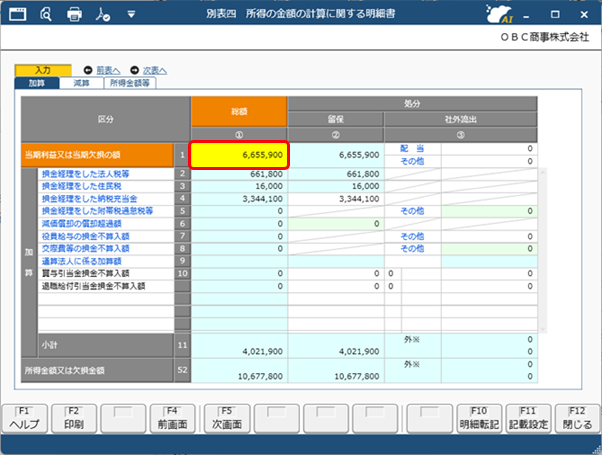
Task: Click the printer icon in title bar
Action: pos(74,15)
